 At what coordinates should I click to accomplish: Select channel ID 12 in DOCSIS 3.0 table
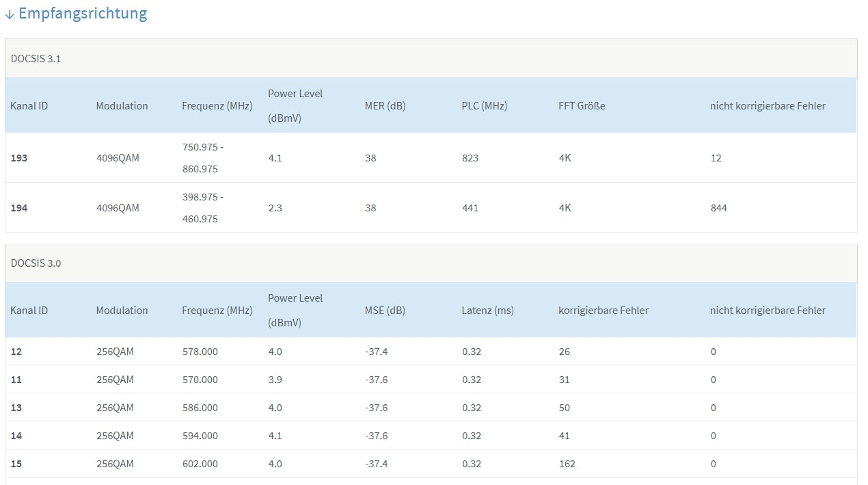16,352
